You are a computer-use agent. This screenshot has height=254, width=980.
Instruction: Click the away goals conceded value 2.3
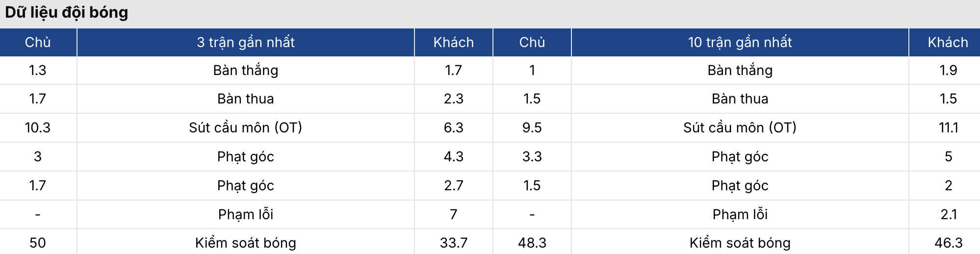tap(453, 99)
